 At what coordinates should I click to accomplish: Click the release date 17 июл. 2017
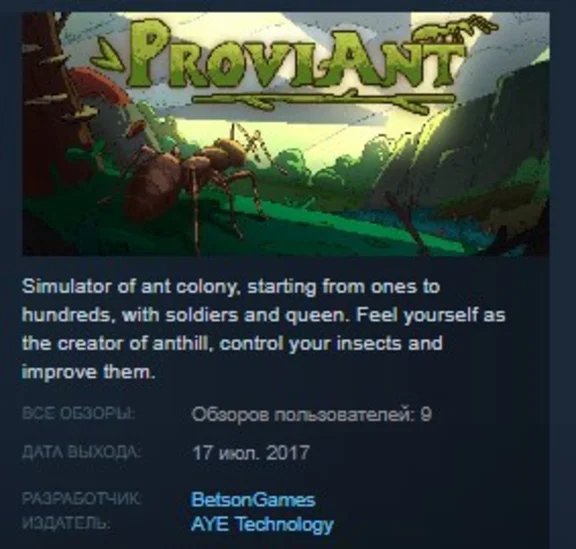[251, 453]
